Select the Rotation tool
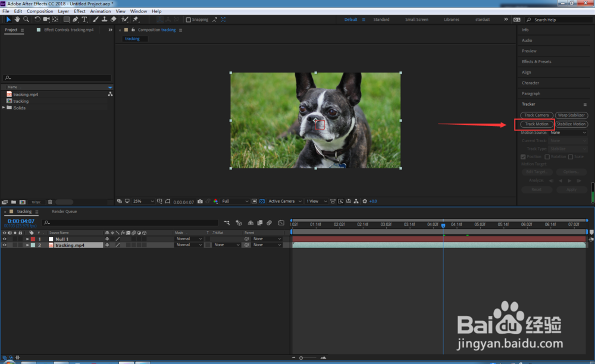 click(x=37, y=20)
